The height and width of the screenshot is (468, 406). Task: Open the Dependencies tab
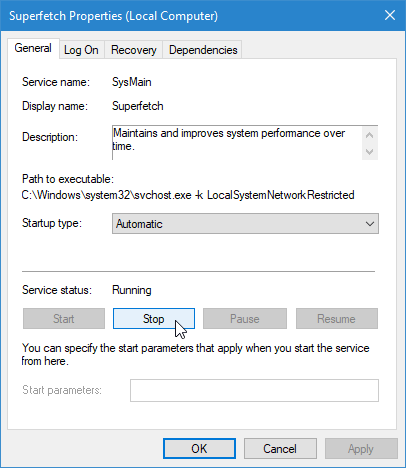[x=203, y=50]
